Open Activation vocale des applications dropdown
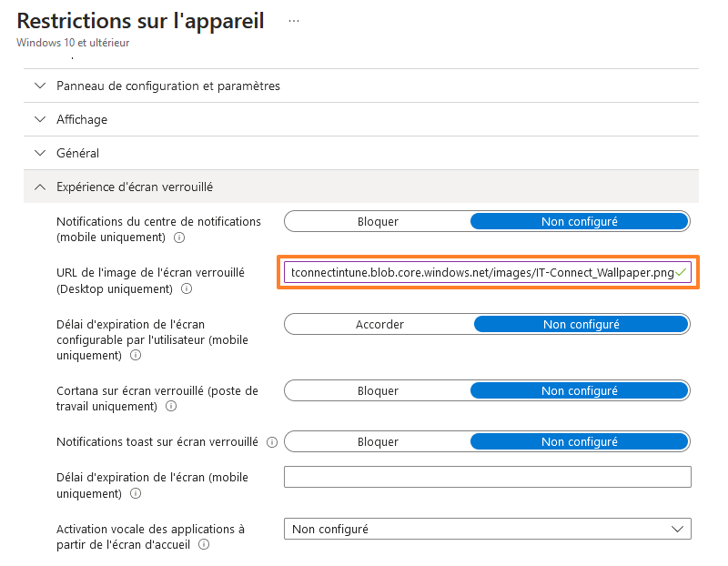The height and width of the screenshot is (566, 728). click(487, 529)
